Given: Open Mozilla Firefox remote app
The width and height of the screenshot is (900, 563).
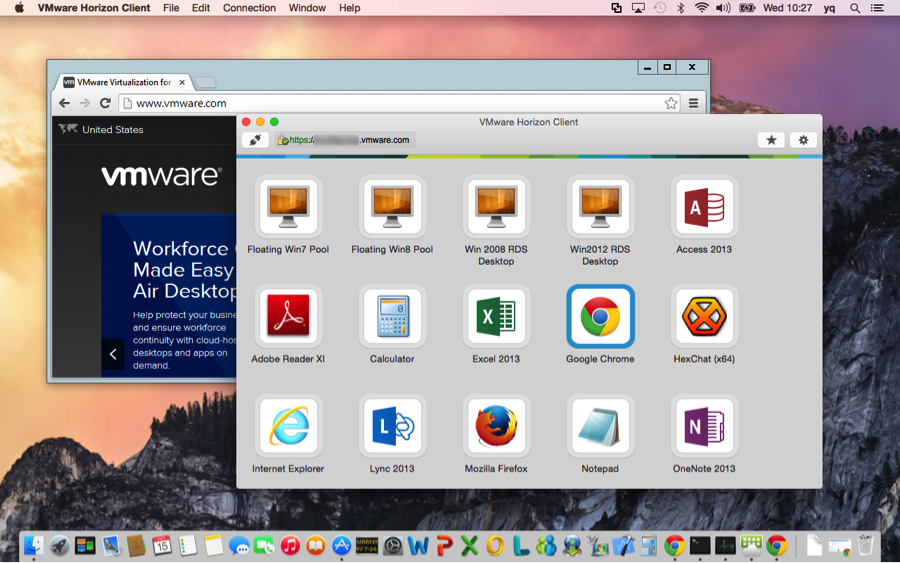Looking at the screenshot, I should pos(496,426).
